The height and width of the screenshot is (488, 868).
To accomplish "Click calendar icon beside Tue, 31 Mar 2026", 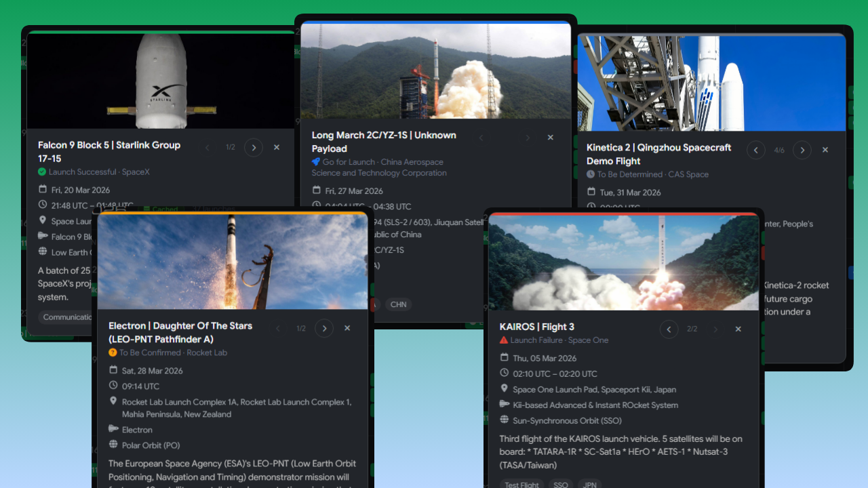I will coord(591,192).
